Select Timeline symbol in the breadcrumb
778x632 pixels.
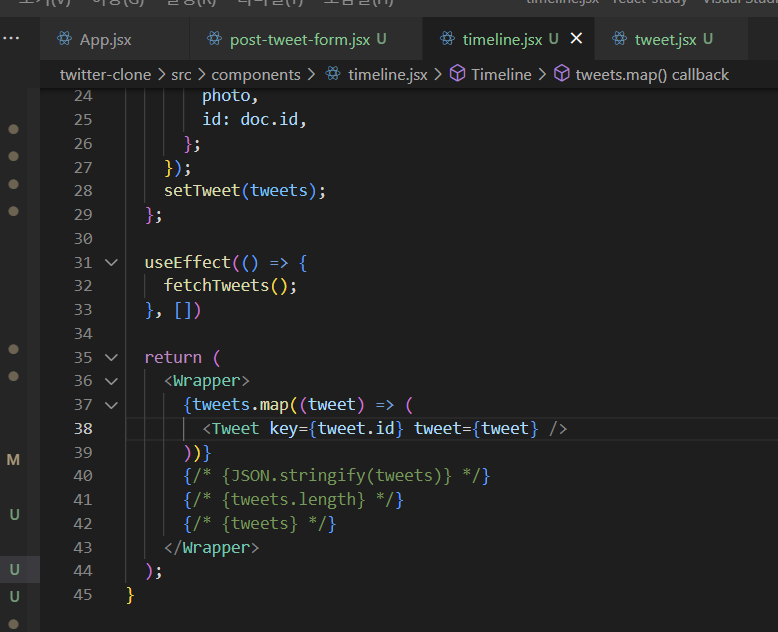501,75
